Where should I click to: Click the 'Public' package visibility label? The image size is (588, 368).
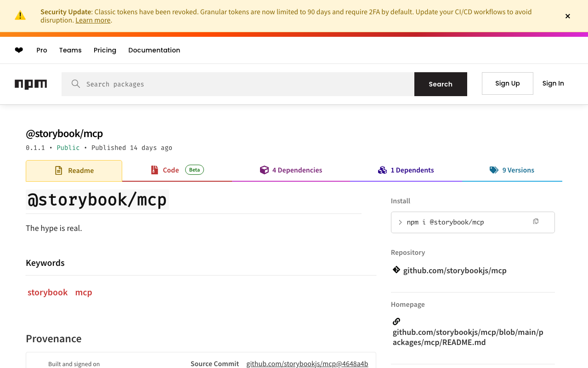(x=68, y=148)
